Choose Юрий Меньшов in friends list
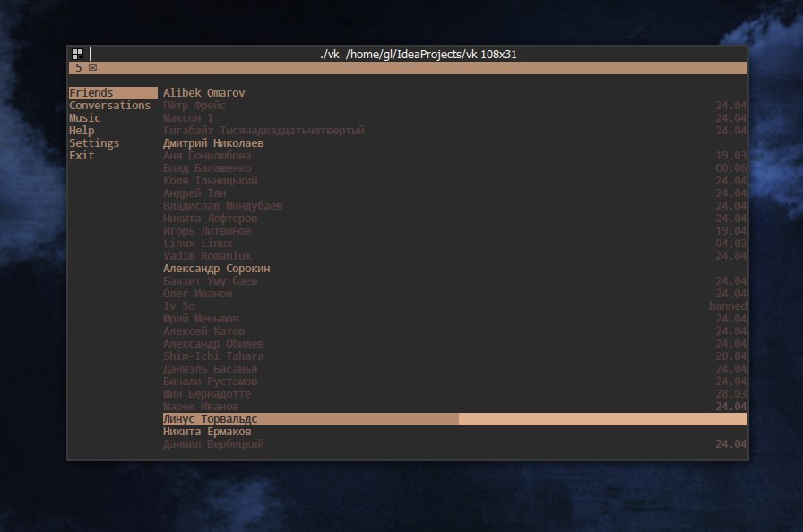This screenshot has height=532, width=803. [x=201, y=318]
